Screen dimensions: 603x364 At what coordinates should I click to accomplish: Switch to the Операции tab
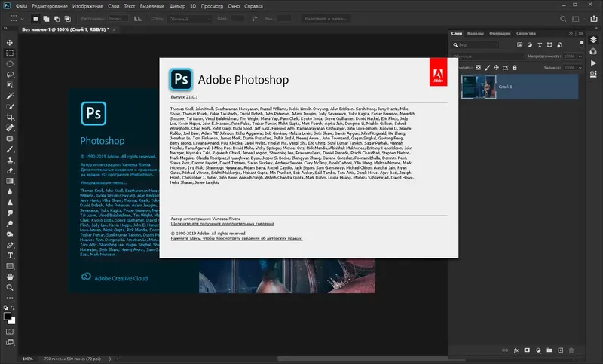500,33
